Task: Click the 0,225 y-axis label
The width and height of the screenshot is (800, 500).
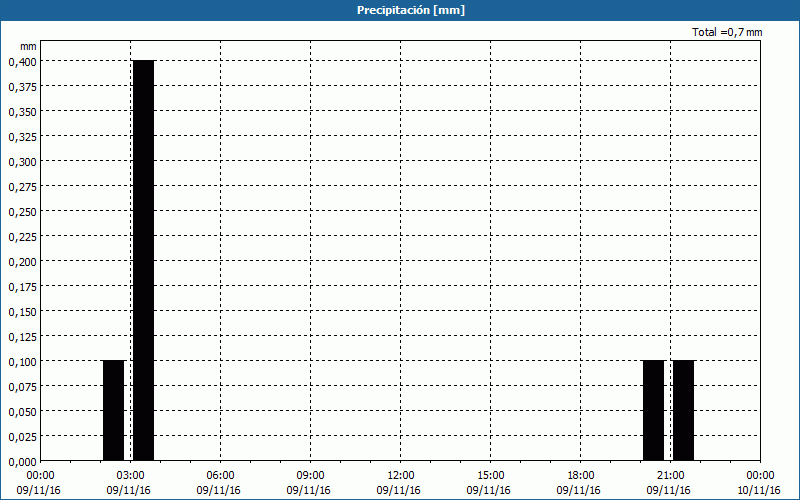Action: (x=22, y=237)
